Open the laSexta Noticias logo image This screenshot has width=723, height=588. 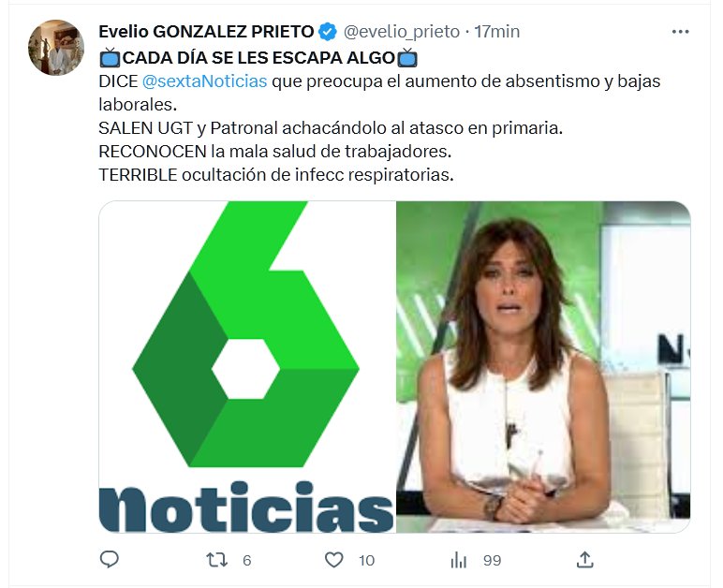(x=247, y=367)
